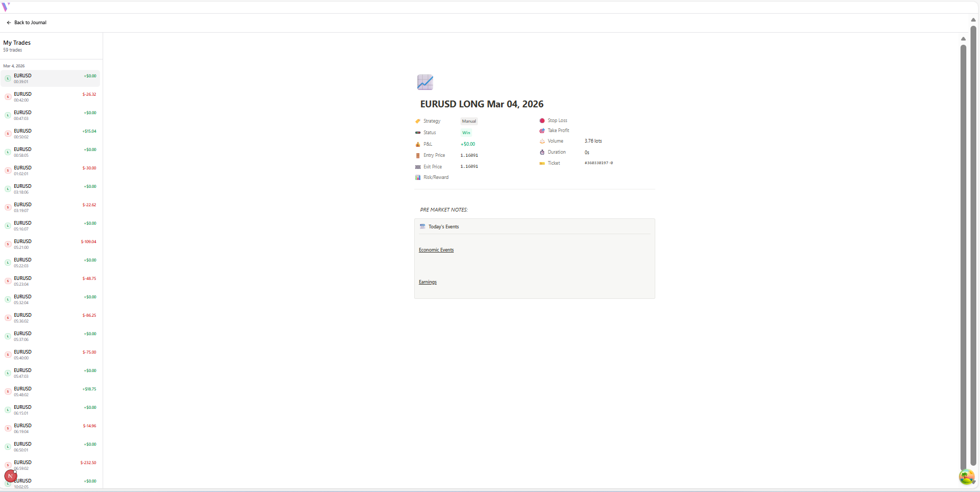Open the EURUSD trade at 05:48:02
The height and width of the screenshot is (492, 980).
click(50, 391)
